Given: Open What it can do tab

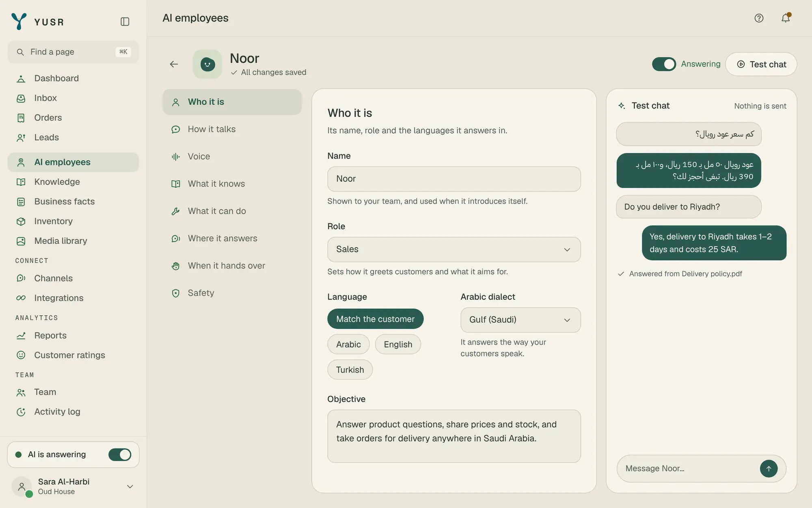Looking at the screenshot, I should click(x=232, y=211).
